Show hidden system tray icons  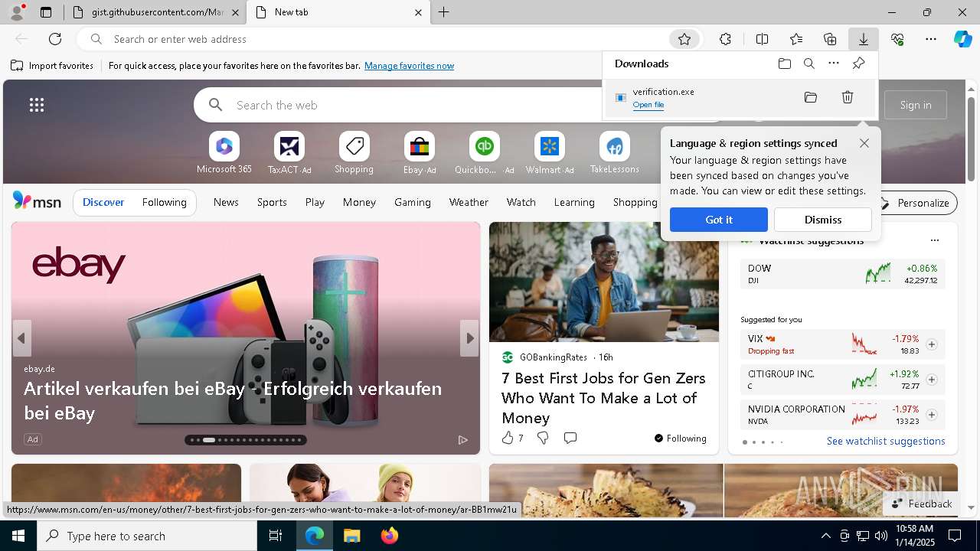(x=825, y=536)
